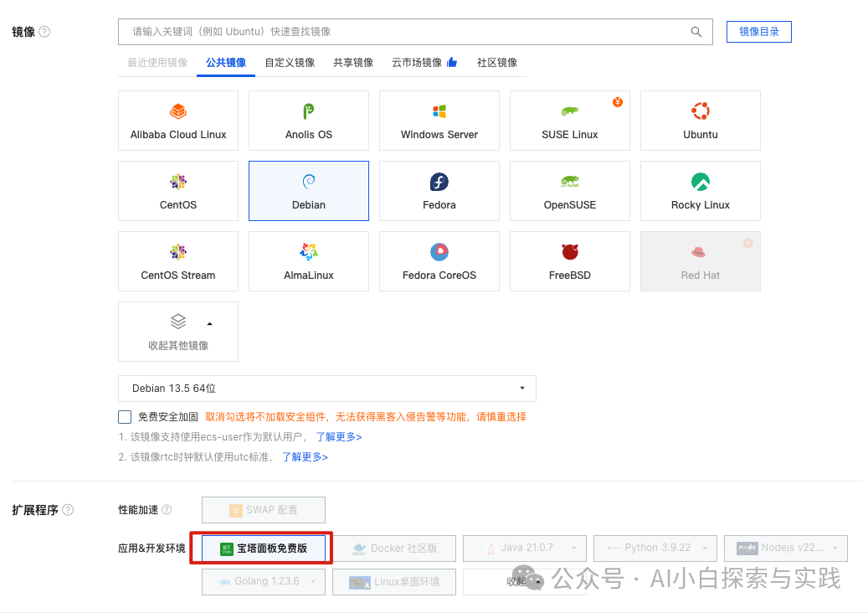Pick the Windows Server image tile
The width and height of the screenshot is (868, 613).
pyautogui.click(x=439, y=121)
